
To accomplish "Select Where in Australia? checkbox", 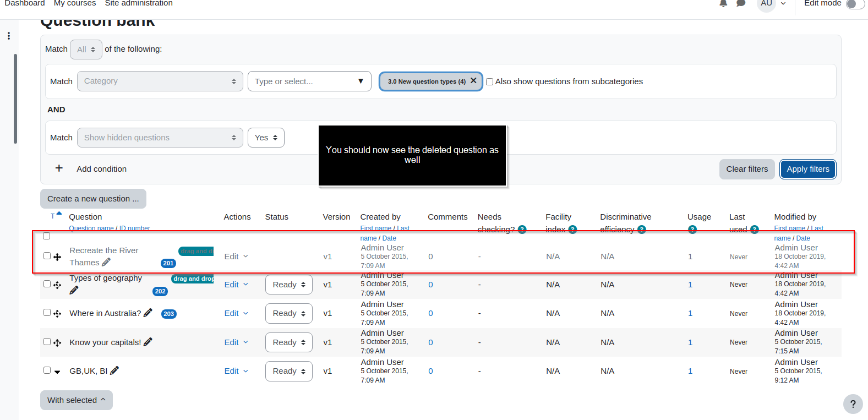I will [47, 313].
